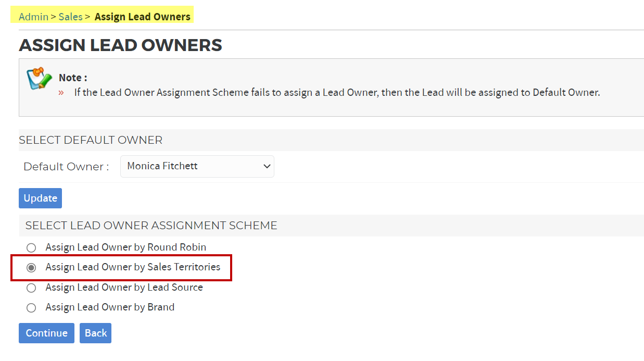644x361 pixels.
Task: Click the ASSIGN LEAD OWNERS page heading
Action: (120, 45)
